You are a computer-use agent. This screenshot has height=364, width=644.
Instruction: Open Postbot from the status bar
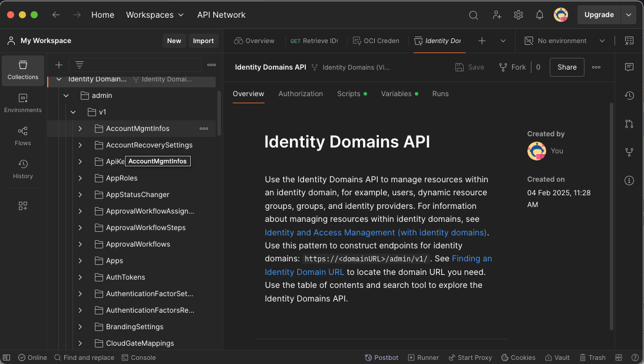pyautogui.click(x=381, y=358)
